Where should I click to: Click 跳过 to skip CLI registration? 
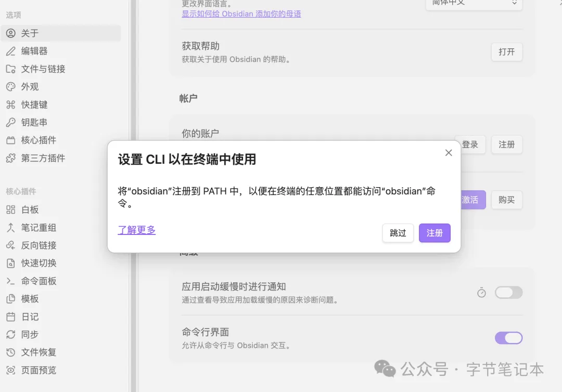[x=398, y=233]
